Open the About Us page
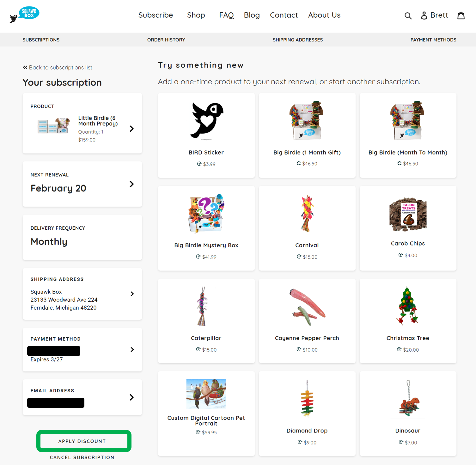This screenshot has width=476, height=465. click(x=324, y=15)
